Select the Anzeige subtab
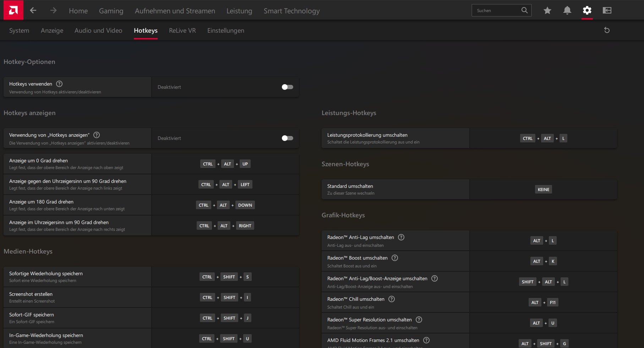Viewport: 644px width, 348px height. pyautogui.click(x=52, y=31)
